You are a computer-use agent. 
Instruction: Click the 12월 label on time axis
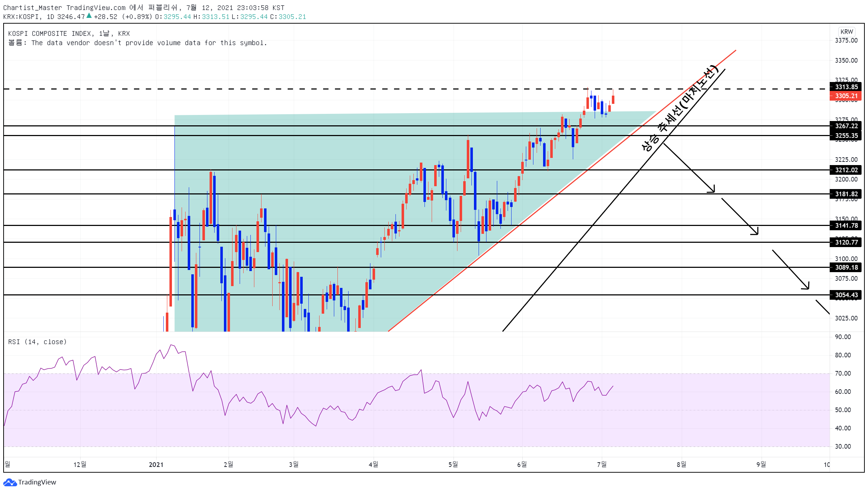80,464
